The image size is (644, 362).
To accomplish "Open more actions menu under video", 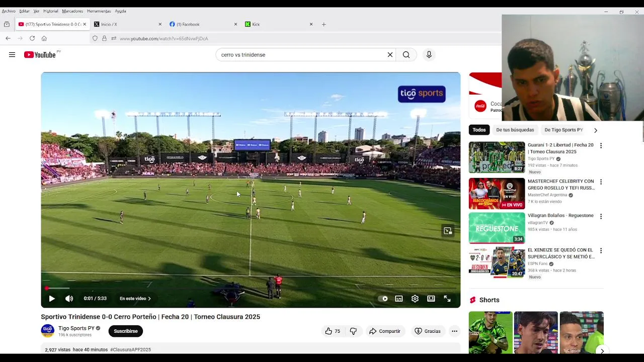I will pos(454,331).
